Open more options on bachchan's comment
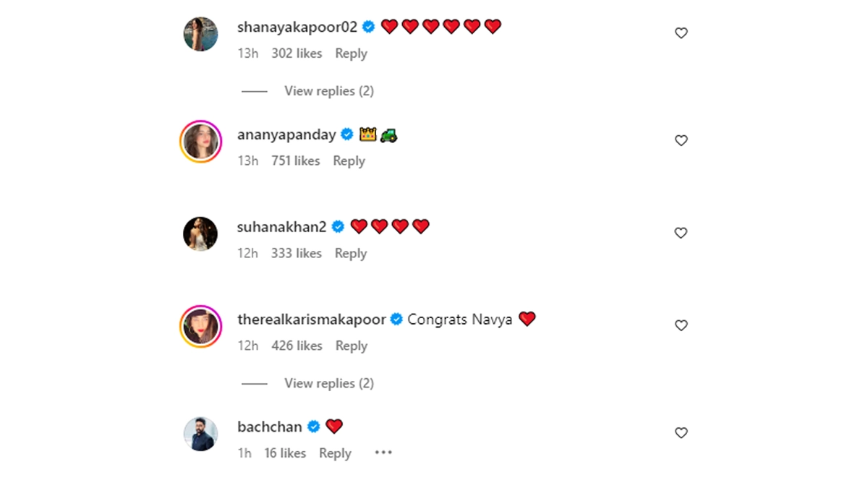 coord(383,453)
